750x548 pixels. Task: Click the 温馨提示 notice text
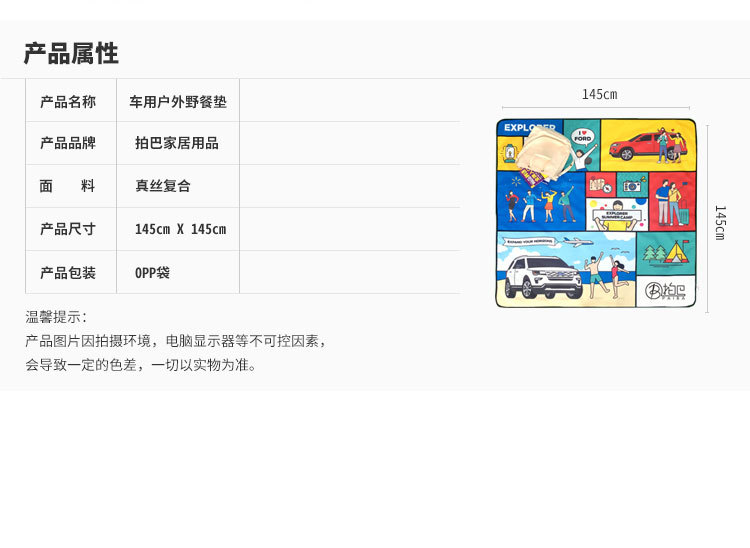coord(56,316)
